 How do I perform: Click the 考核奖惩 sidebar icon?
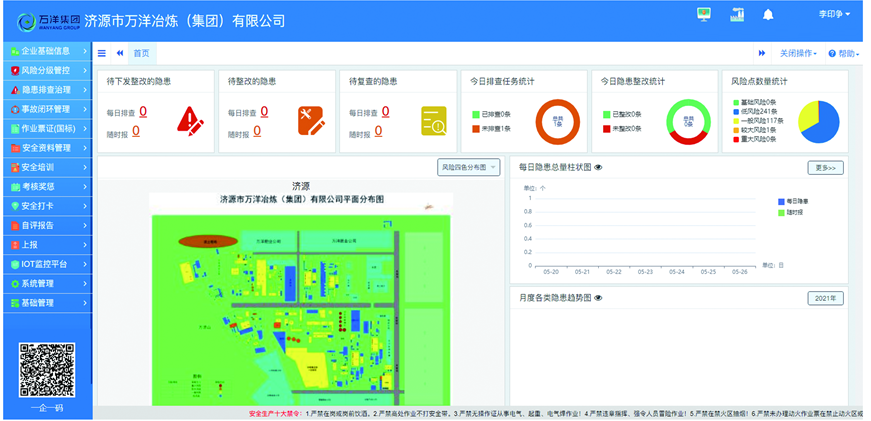click(x=15, y=187)
